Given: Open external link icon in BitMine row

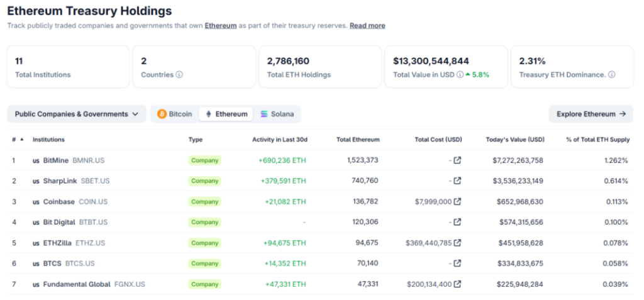Looking at the screenshot, I should (457, 160).
